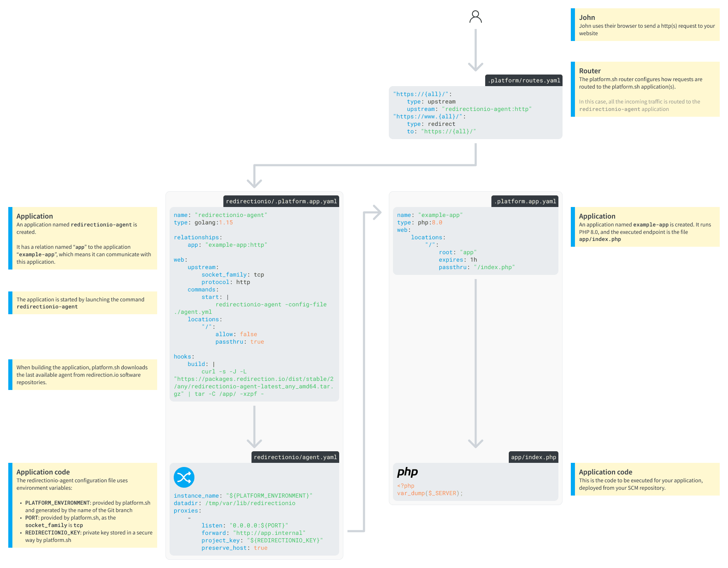Click the socket_family: tcp line
The height and width of the screenshot is (568, 728).
pyautogui.click(x=233, y=274)
